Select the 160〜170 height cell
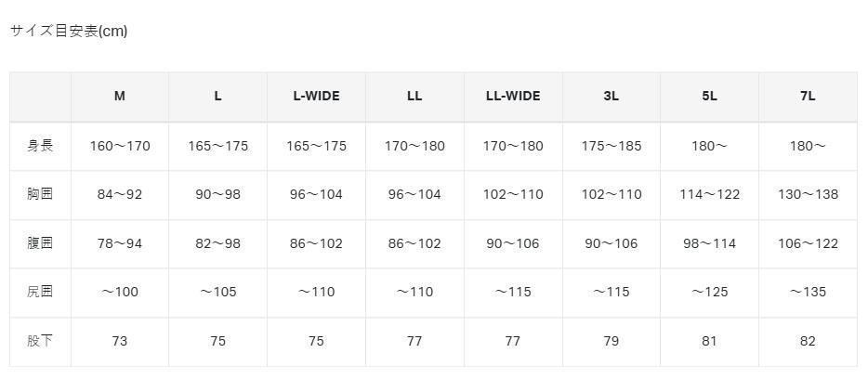This screenshot has height=379, width=868. click(x=120, y=147)
